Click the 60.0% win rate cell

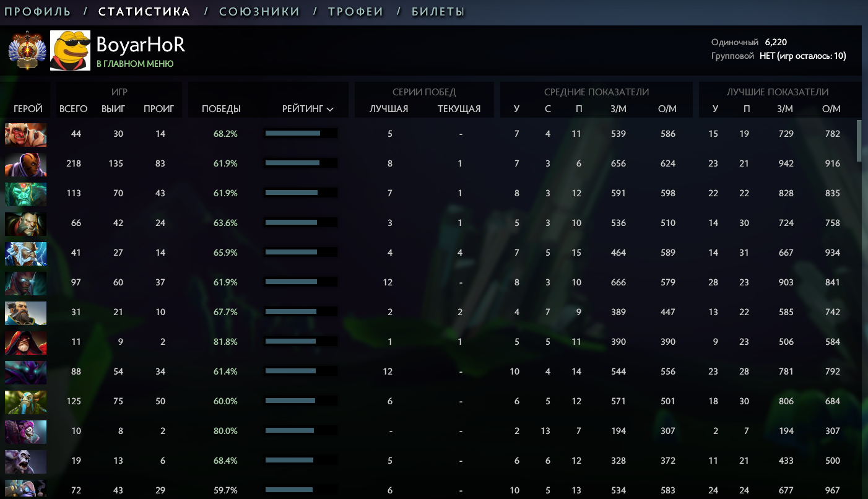(225, 401)
